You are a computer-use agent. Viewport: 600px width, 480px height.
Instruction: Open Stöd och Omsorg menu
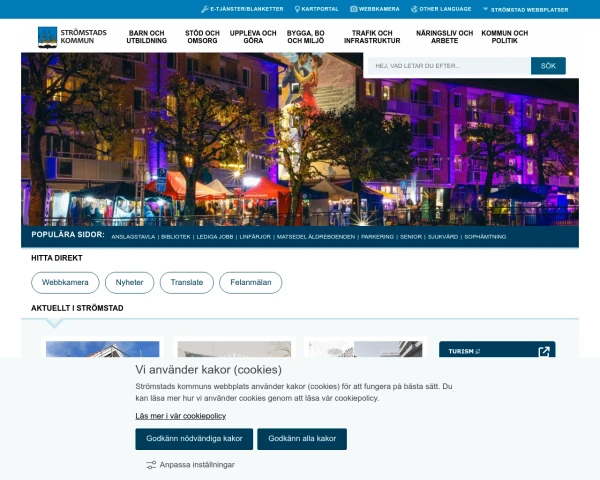click(x=202, y=37)
